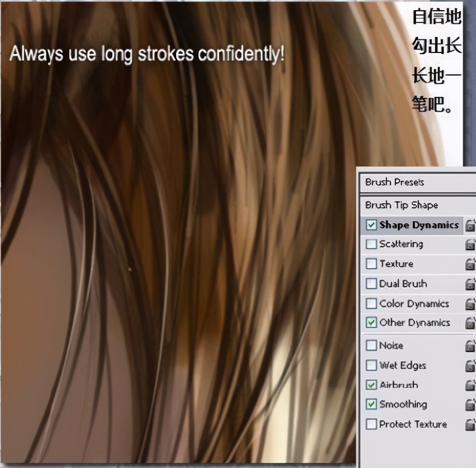Toggle the lock icon beside Noise
The height and width of the screenshot is (468, 476).
[470, 346]
